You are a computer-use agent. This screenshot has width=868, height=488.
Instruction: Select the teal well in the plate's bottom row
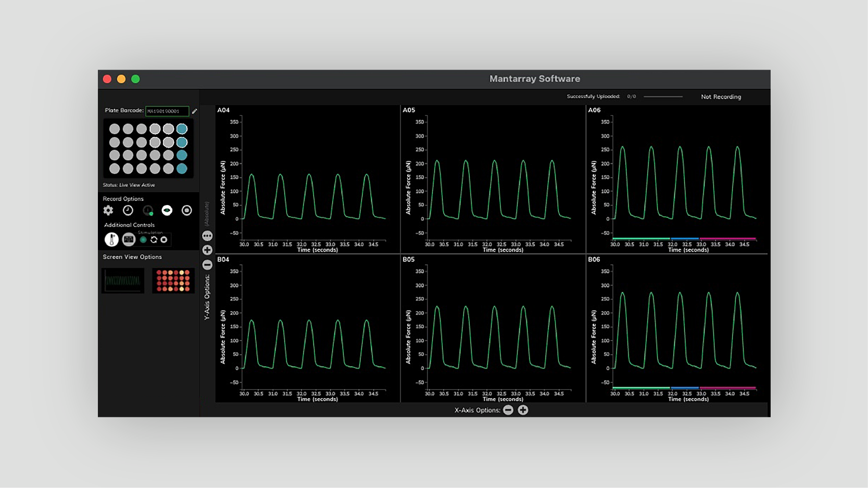click(x=182, y=169)
